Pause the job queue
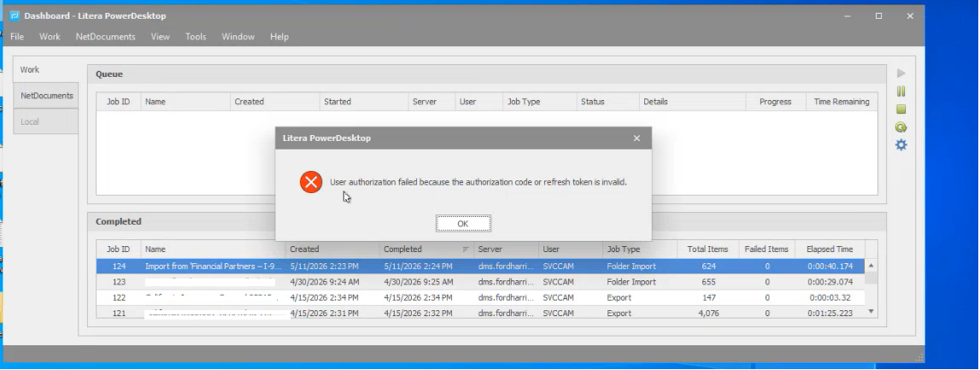 pyautogui.click(x=901, y=91)
